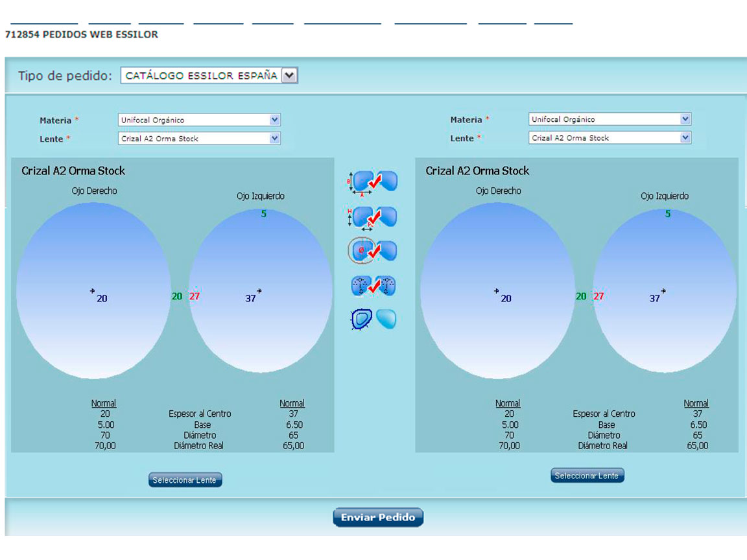Click 'Espesor al Centro' in the right panel
The width and height of the screenshot is (747, 560).
pyautogui.click(x=604, y=414)
